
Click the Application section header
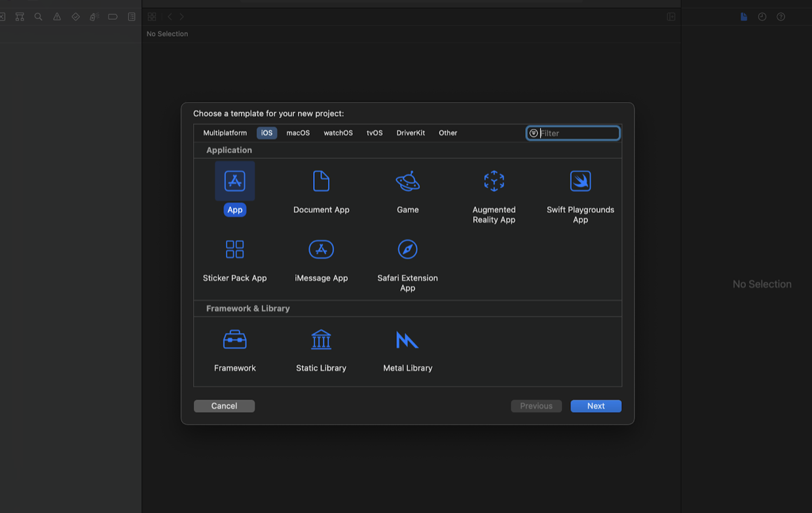(229, 150)
